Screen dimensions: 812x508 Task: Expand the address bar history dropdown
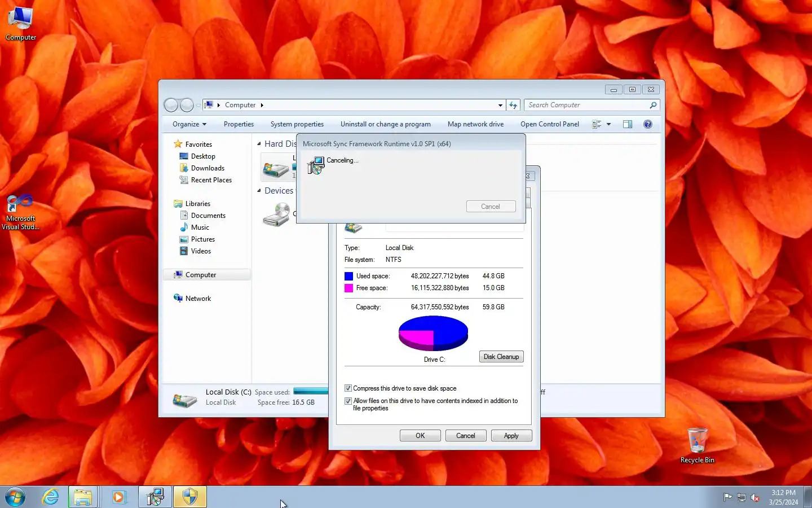500,105
